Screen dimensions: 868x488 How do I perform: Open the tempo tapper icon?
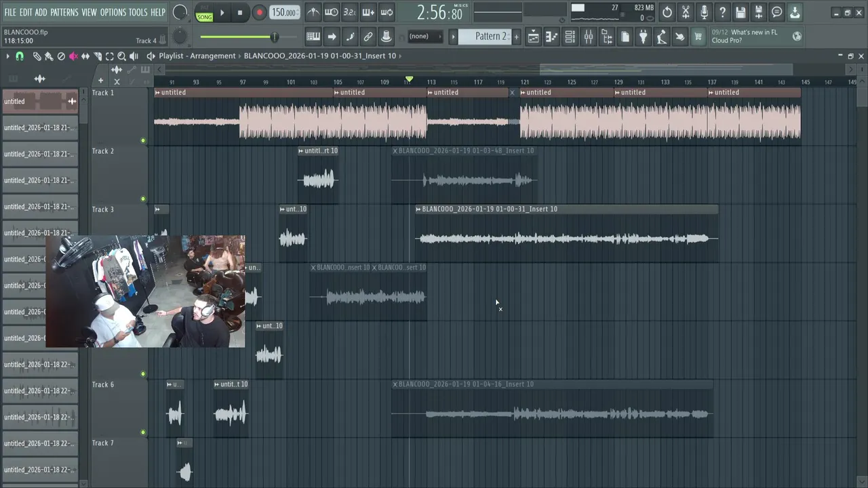[x=662, y=37]
